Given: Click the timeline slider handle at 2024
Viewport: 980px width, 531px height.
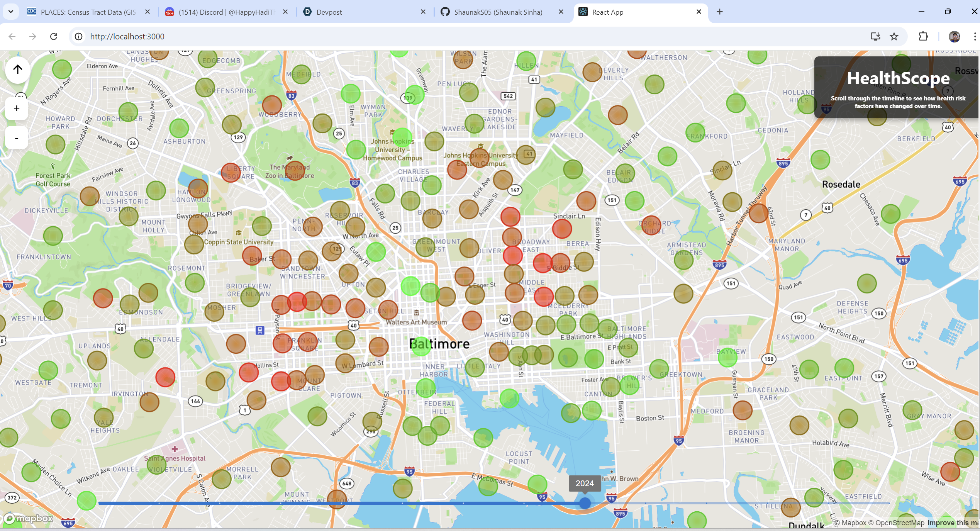Looking at the screenshot, I should tap(585, 503).
